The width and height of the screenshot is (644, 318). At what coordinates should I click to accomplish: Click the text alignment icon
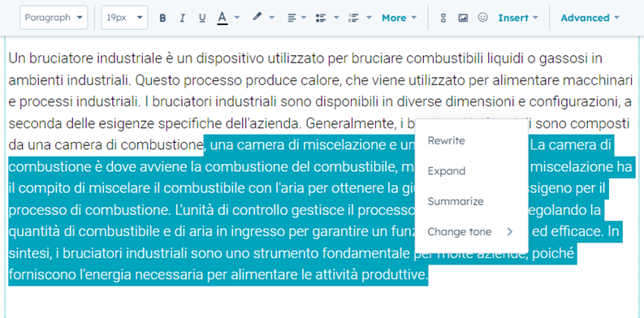[292, 18]
